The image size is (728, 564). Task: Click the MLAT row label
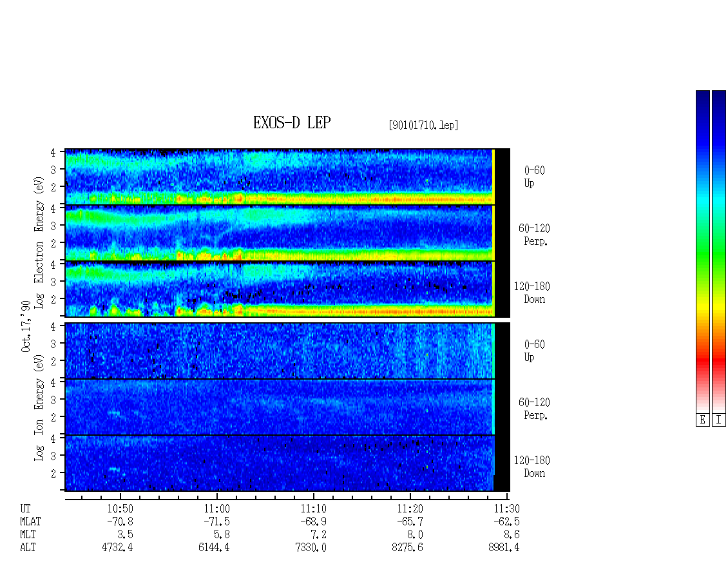coord(30,521)
